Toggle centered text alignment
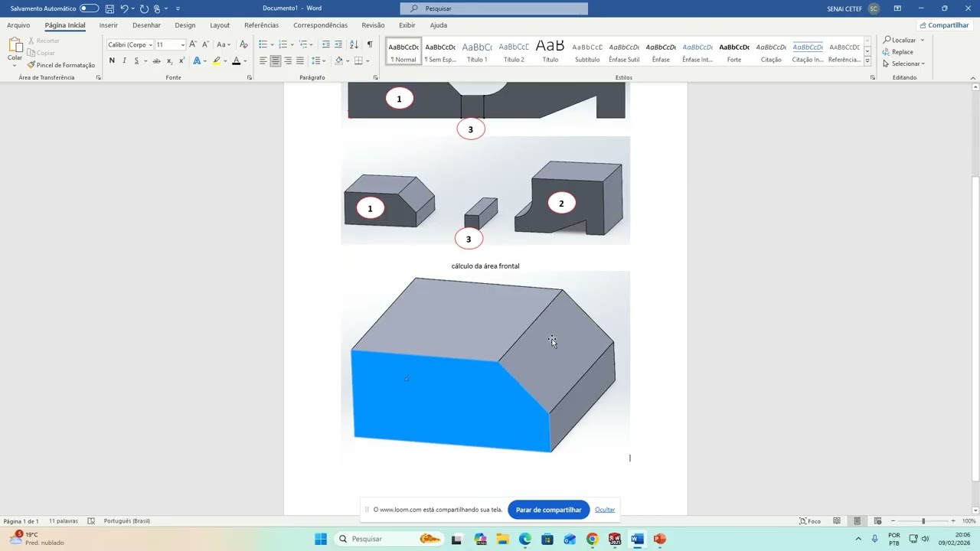This screenshot has height=551, width=980. 276,60
